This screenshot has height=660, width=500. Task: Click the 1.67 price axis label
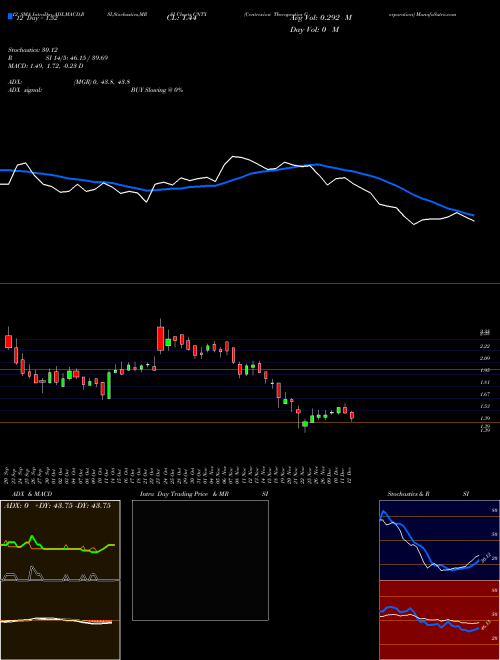click(485, 394)
